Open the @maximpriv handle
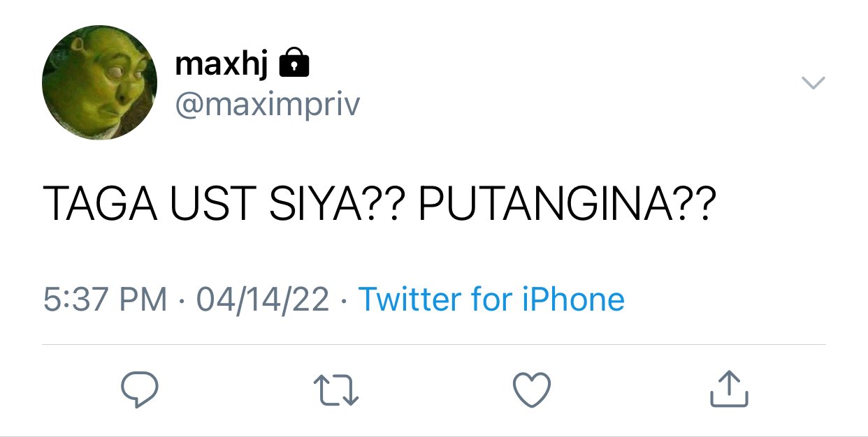 268,105
